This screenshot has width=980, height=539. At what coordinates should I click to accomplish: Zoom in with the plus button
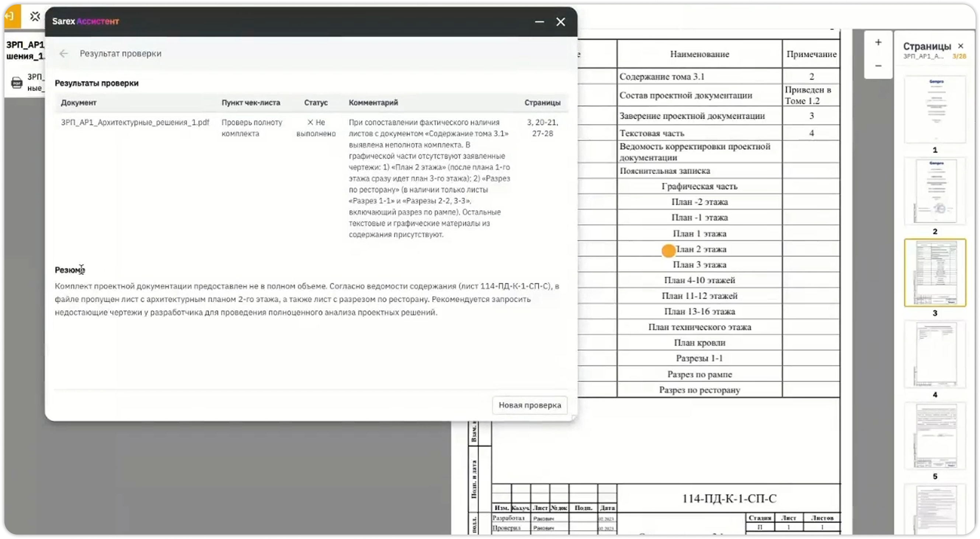878,42
